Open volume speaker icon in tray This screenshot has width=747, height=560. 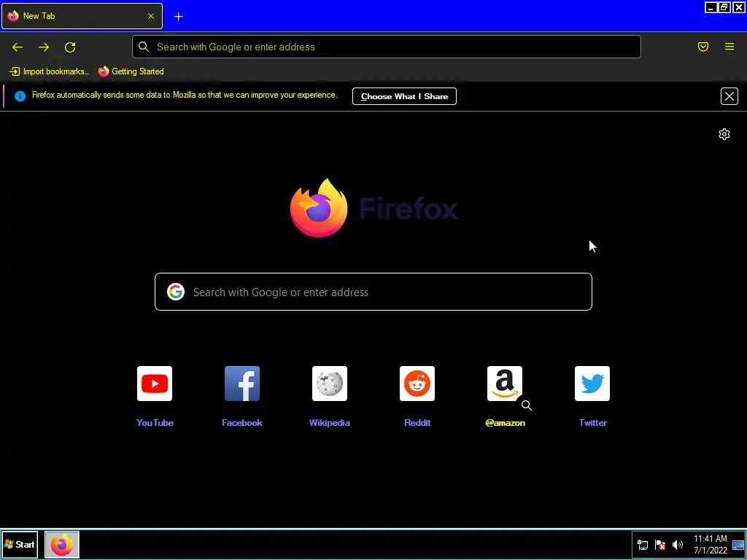point(677,545)
